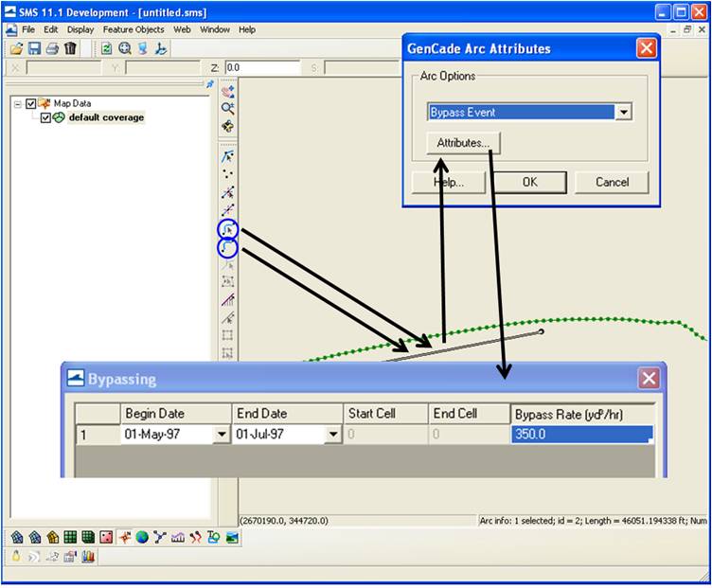
Task: Click the Frame magnifier icon in top toolbar
Action: coord(124,48)
